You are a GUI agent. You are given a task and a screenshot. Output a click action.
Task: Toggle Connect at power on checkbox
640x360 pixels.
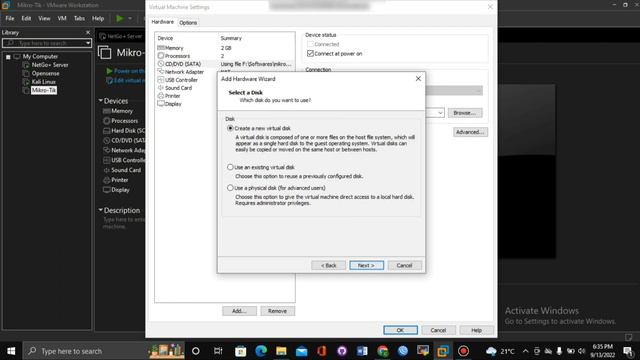coord(310,53)
